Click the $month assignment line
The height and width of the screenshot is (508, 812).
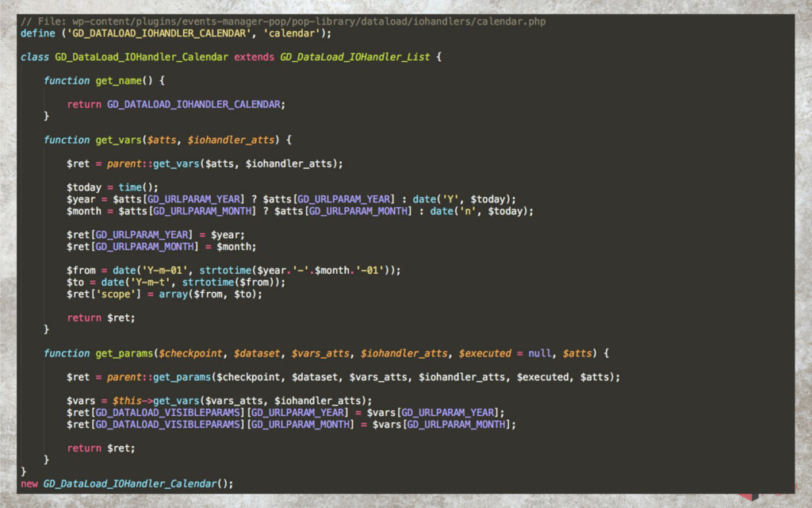point(300,211)
